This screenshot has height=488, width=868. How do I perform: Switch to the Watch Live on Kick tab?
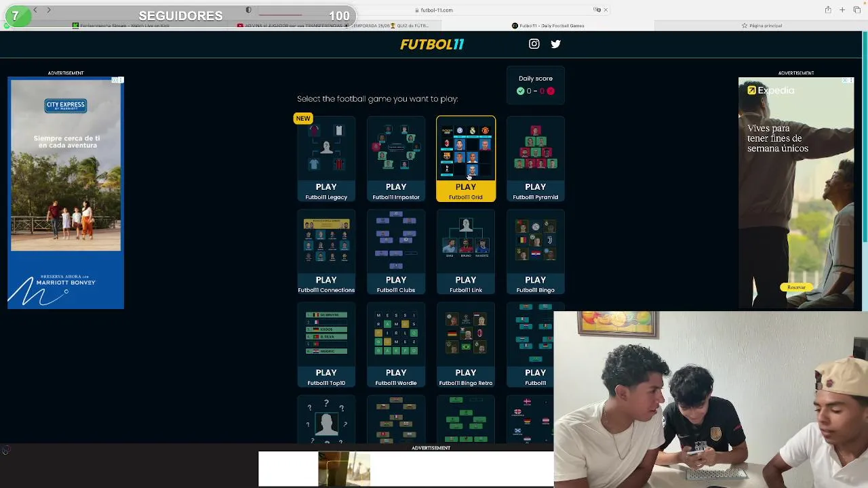122,26
